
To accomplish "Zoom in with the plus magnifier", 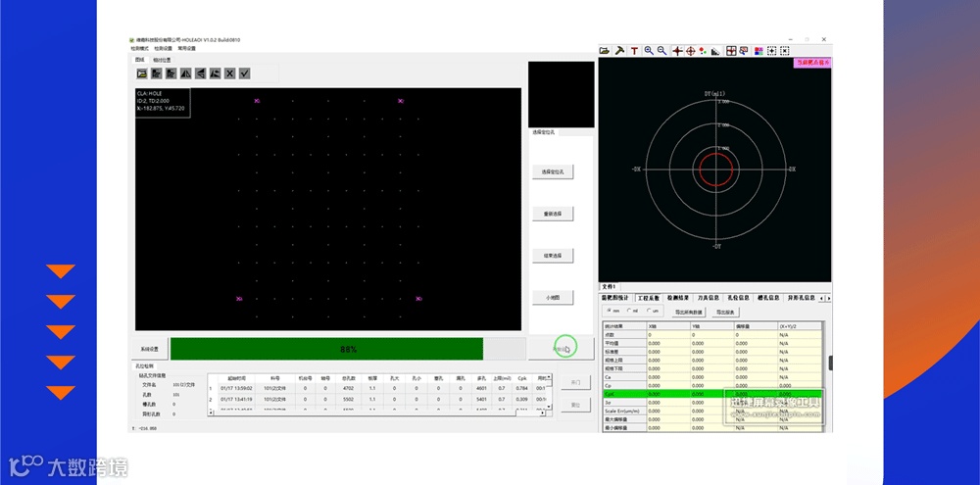I will point(649,51).
